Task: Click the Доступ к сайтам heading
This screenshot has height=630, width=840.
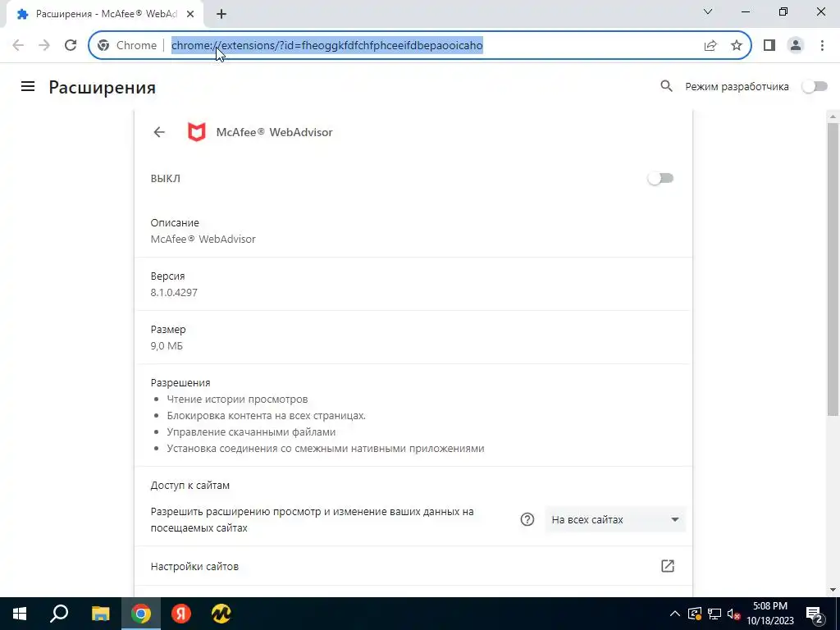Action: [190, 486]
